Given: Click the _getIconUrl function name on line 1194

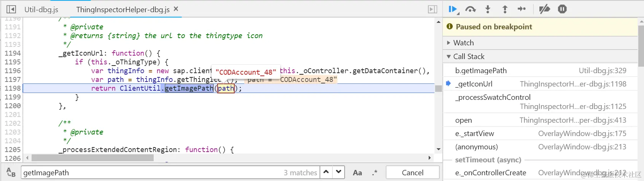Looking at the screenshot, I should click(81, 53).
